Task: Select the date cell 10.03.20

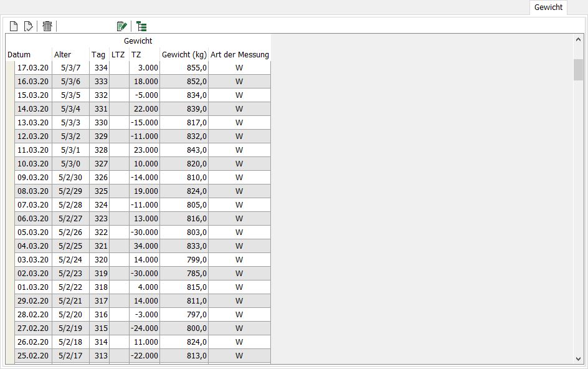Action: [x=33, y=164]
